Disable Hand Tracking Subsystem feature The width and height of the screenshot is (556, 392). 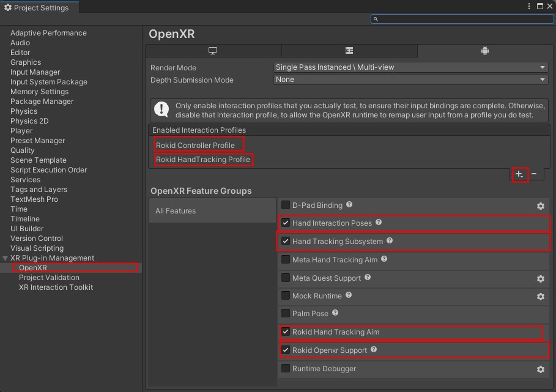(x=286, y=241)
